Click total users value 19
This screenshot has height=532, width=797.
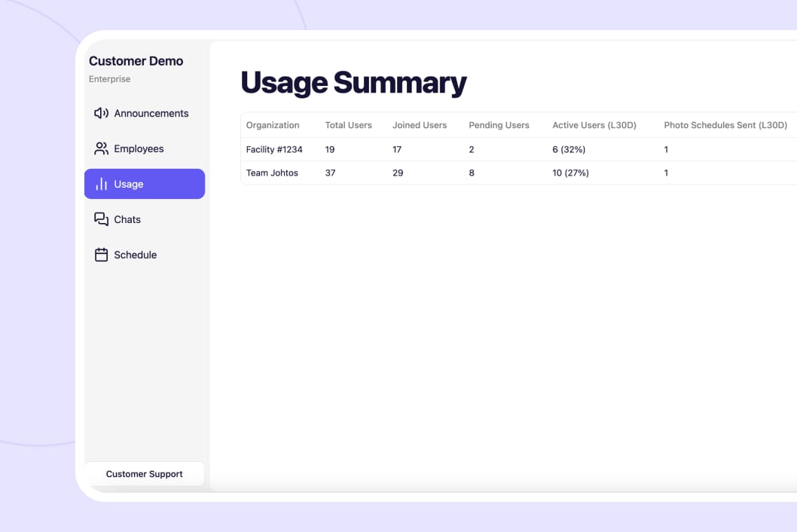[x=330, y=149]
